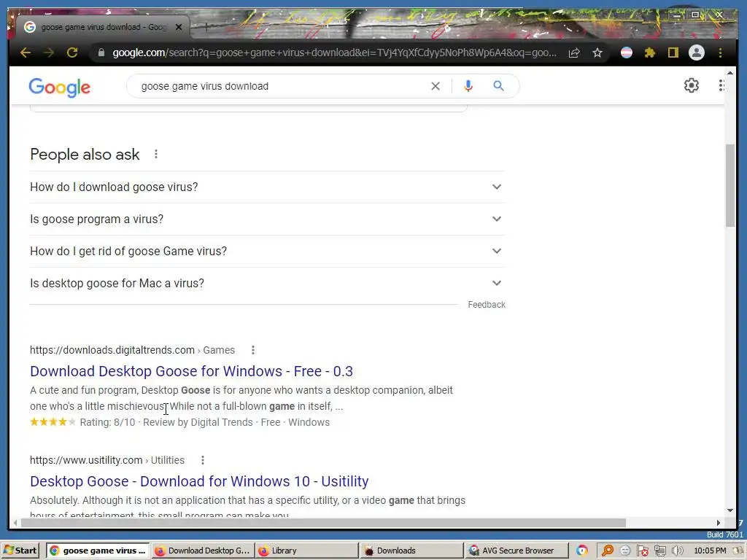This screenshot has width=747, height=560.
Task: Switch to goose game virus taskbar button
Action: [98, 551]
